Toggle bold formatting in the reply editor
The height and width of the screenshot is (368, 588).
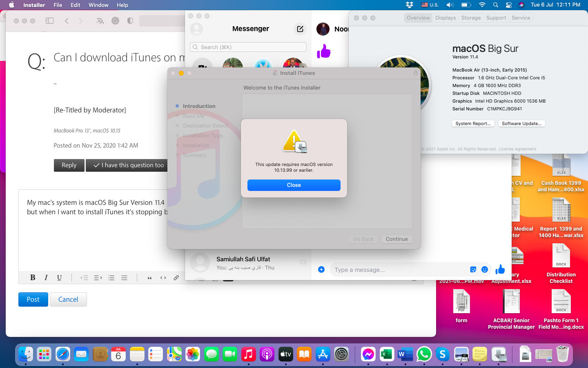33,278
